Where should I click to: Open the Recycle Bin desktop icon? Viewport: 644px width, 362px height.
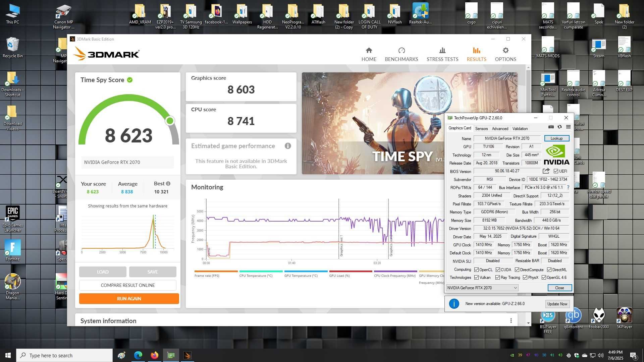point(13,48)
